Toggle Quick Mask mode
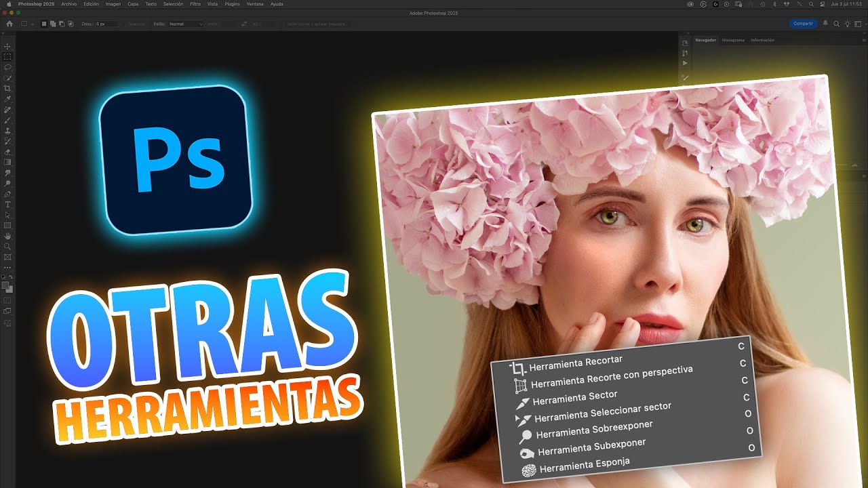The height and width of the screenshot is (488, 868). (8, 300)
